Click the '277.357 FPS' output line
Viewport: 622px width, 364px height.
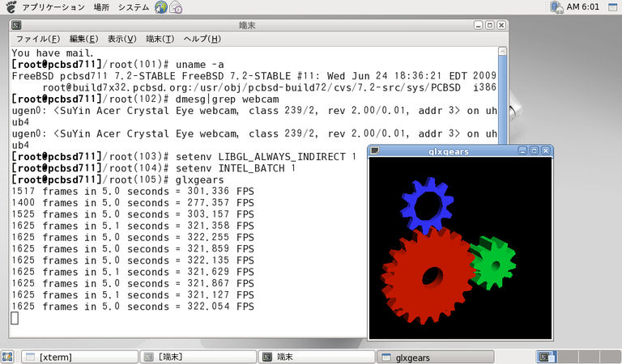[133, 203]
